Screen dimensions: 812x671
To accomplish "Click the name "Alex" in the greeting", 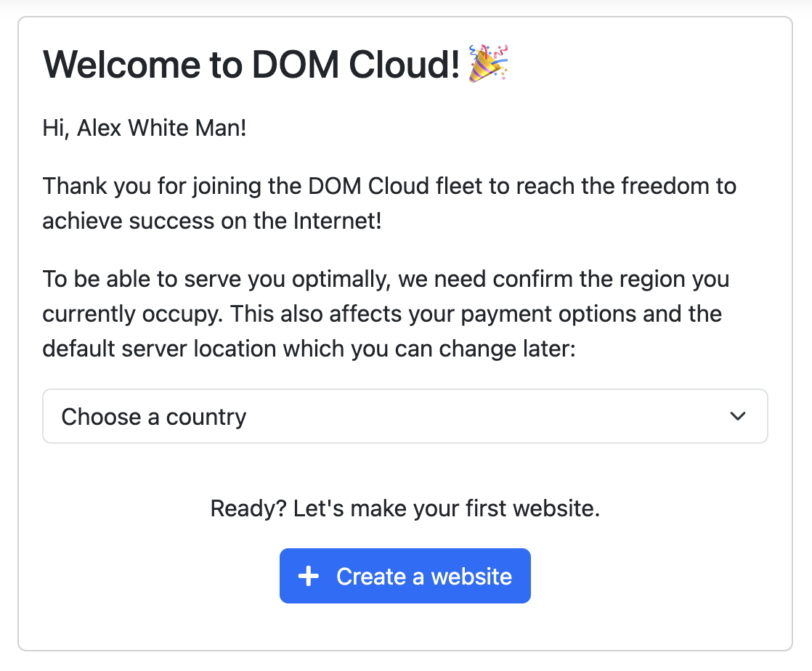I will click(100, 129).
